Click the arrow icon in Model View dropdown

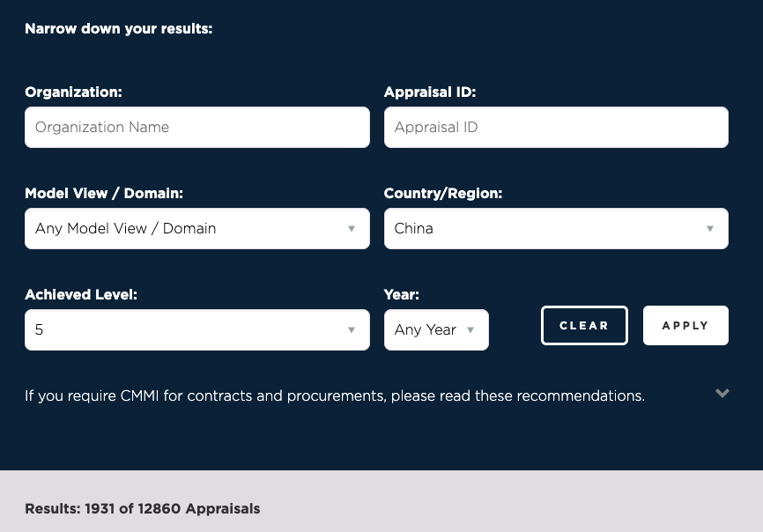point(352,229)
